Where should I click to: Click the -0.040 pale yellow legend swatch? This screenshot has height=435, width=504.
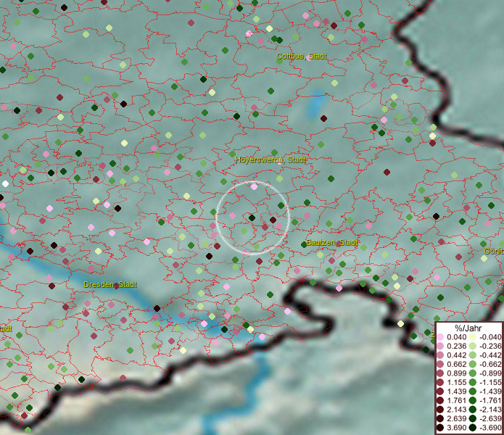coord(472,337)
